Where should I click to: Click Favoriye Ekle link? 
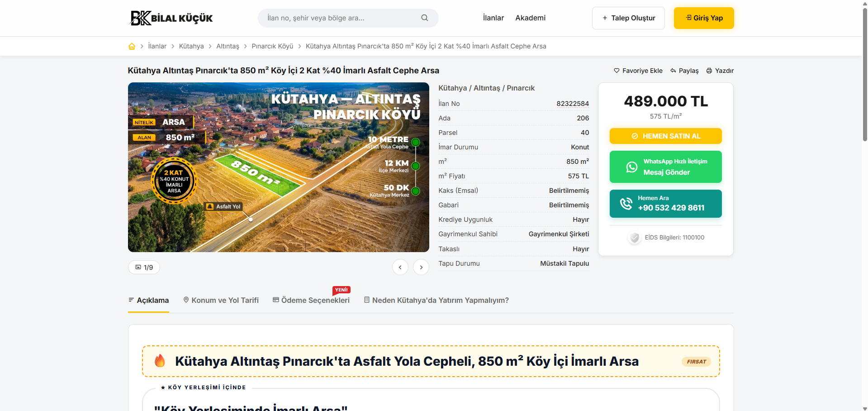(x=638, y=71)
